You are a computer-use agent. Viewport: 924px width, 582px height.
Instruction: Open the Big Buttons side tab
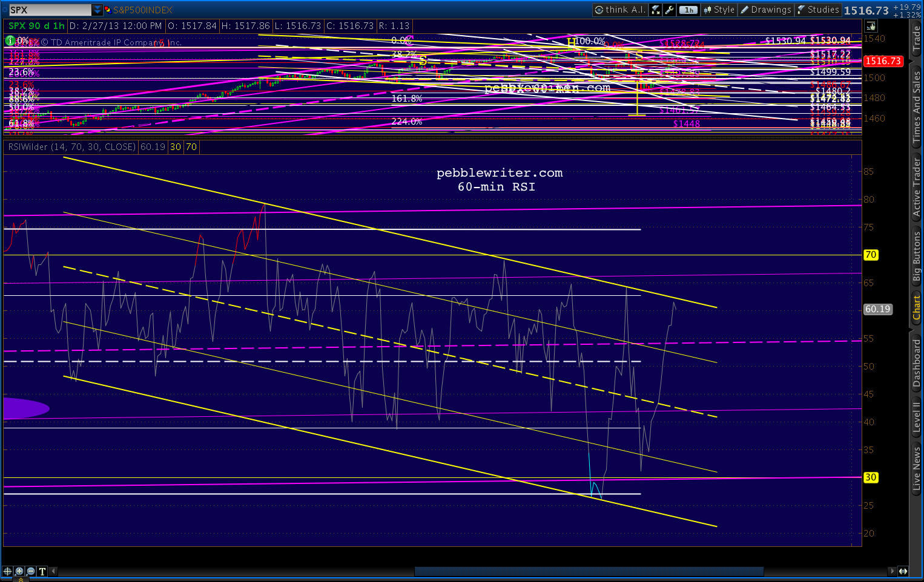(x=917, y=257)
